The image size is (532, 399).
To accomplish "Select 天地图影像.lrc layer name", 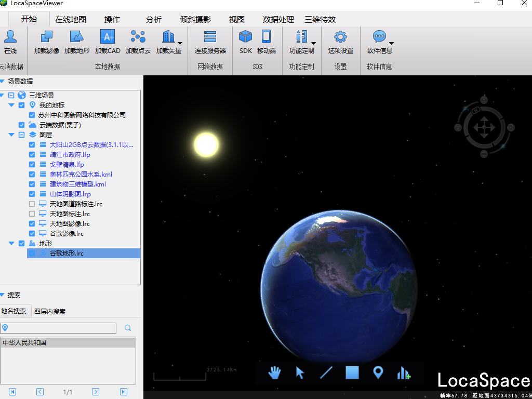I will (x=70, y=223).
